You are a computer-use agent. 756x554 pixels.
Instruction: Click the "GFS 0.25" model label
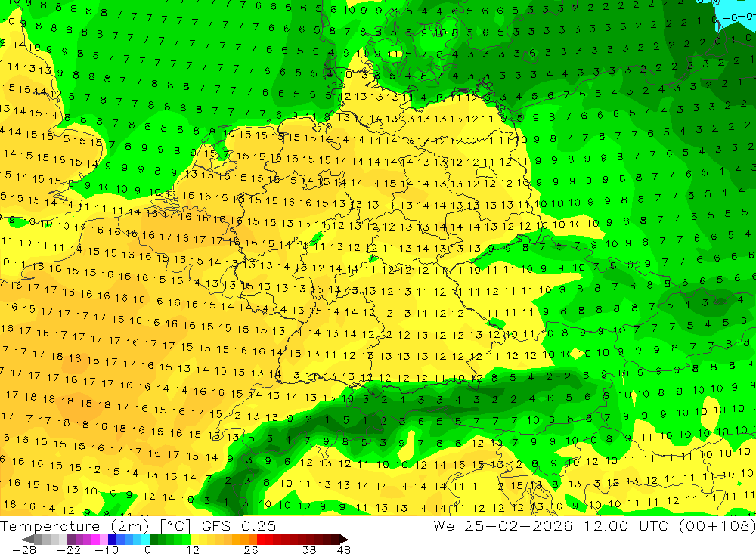coord(239,525)
